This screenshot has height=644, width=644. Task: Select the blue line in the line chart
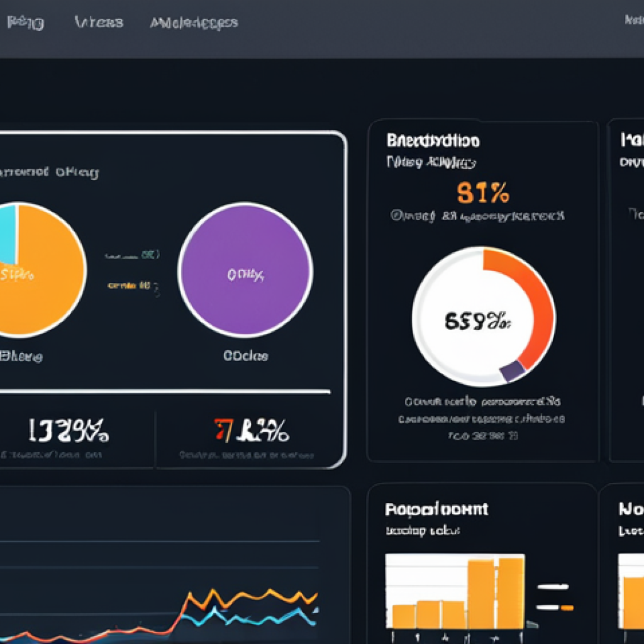click(250, 616)
